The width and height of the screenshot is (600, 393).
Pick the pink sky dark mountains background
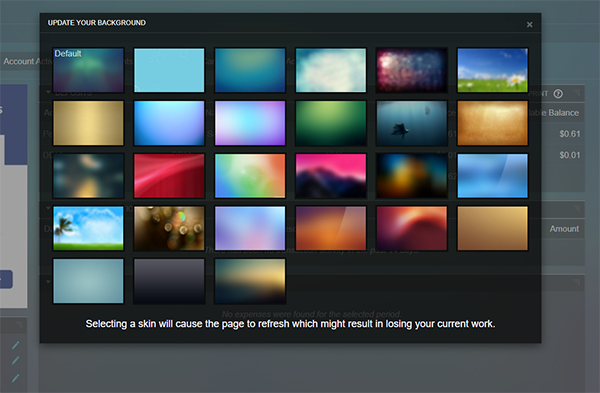click(x=331, y=176)
